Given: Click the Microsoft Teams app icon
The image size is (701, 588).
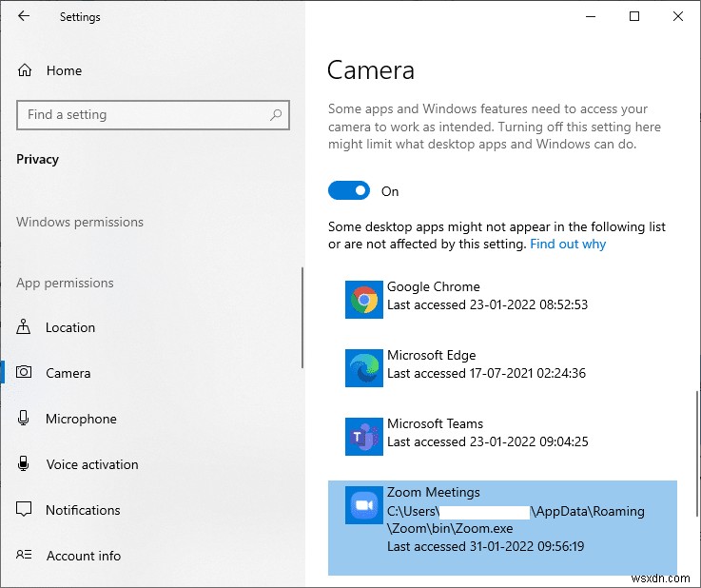Looking at the screenshot, I should coord(364,437).
